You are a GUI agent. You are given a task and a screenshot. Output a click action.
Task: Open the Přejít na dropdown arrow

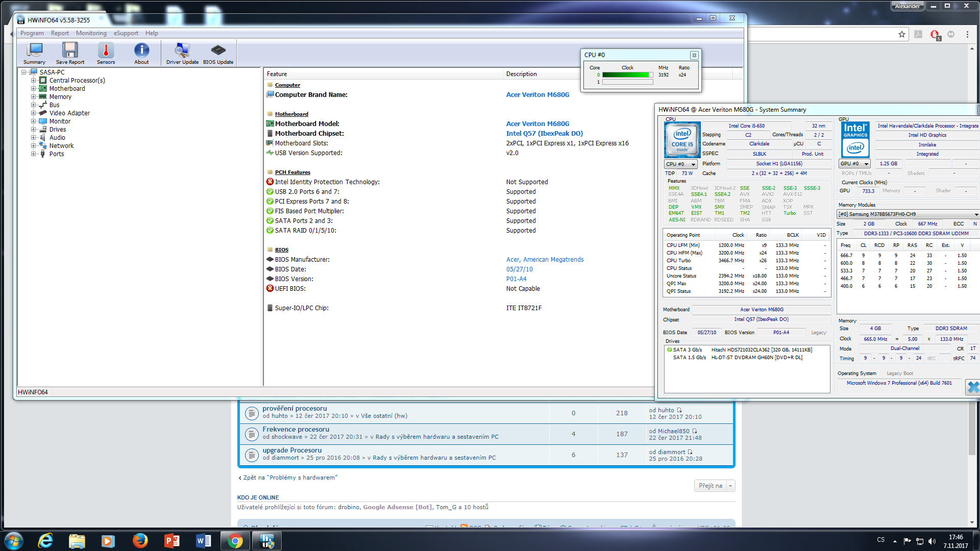coord(730,486)
